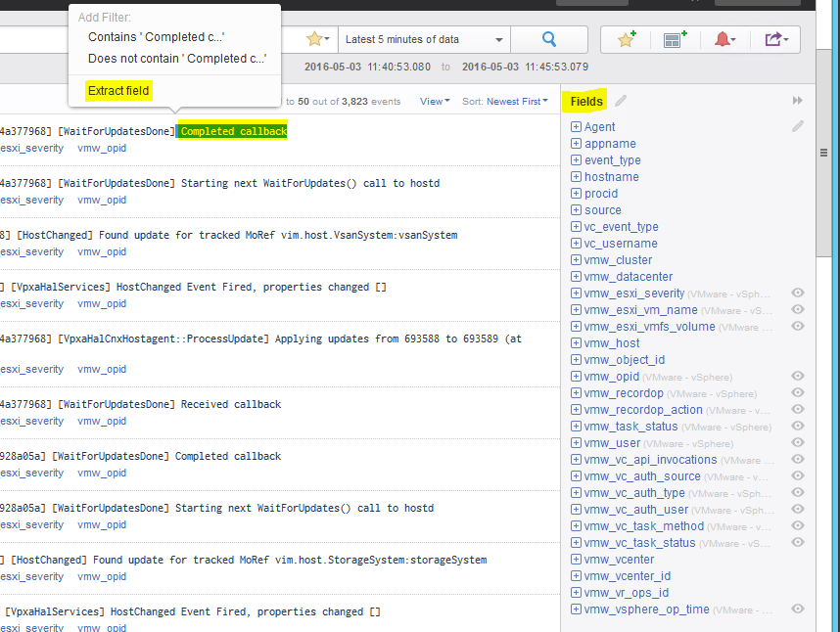This screenshot has height=632, width=840.
Task: Expand the source field
Action: pyautogui.click(x=576, y=209)
